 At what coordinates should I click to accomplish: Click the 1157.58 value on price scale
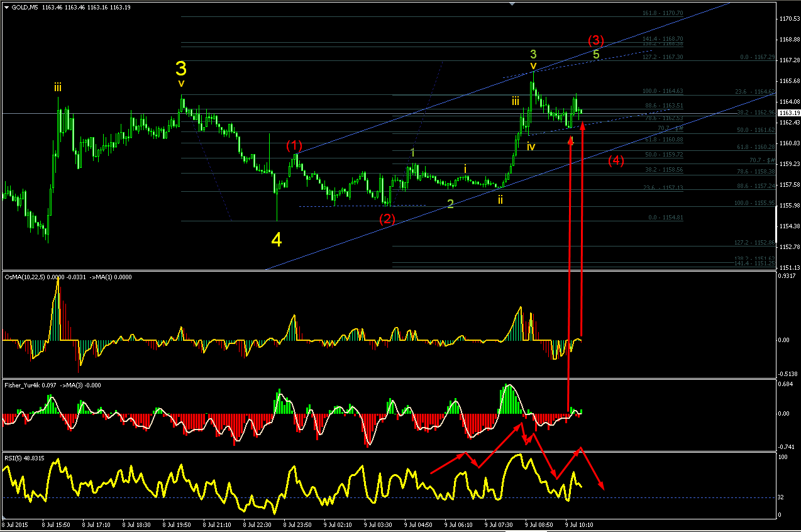789,184
